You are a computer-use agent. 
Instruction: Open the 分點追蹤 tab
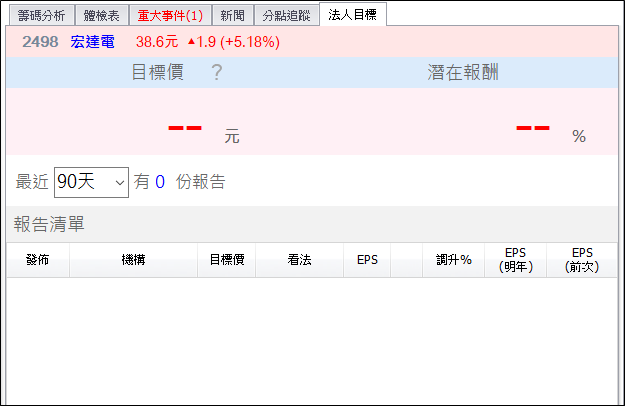[x=287, y=16]
